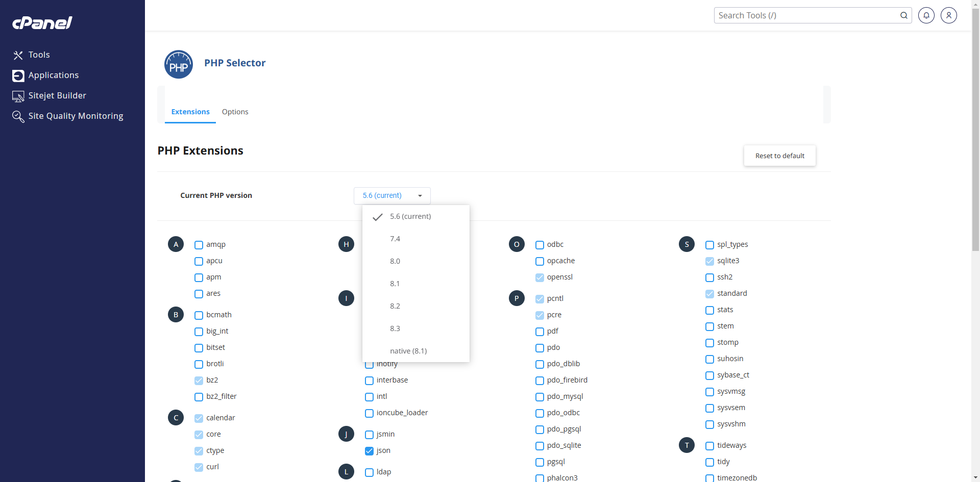Click the letter T group badge

coord(687,445)
